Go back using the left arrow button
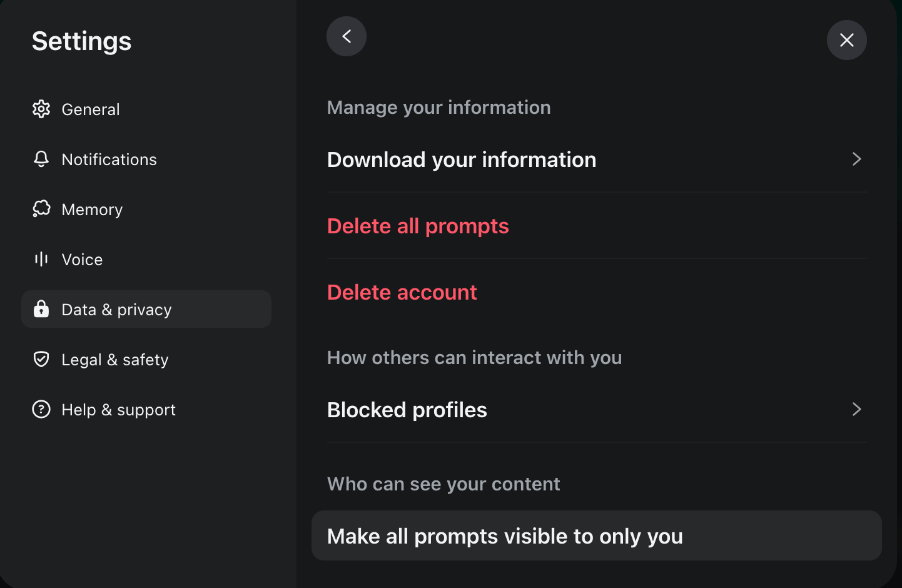 (x=347, y=36)
